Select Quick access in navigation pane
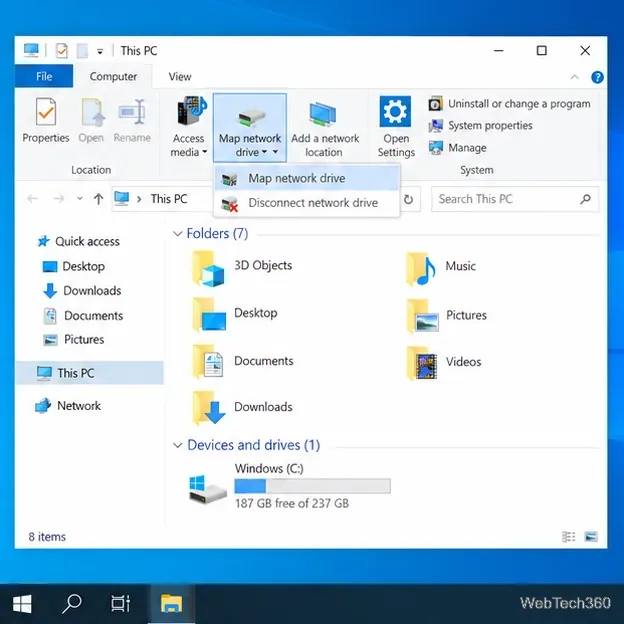The image size is (624, 624). (x=78, y=242)
